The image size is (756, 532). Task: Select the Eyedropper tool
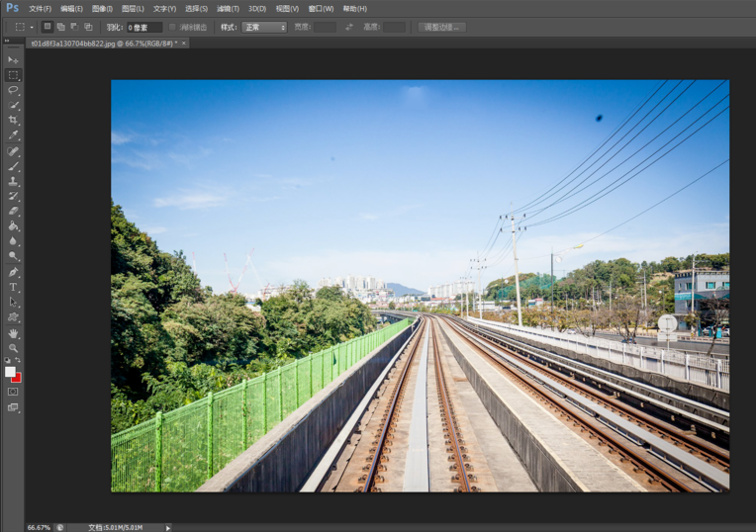click(x=13, y=135)
